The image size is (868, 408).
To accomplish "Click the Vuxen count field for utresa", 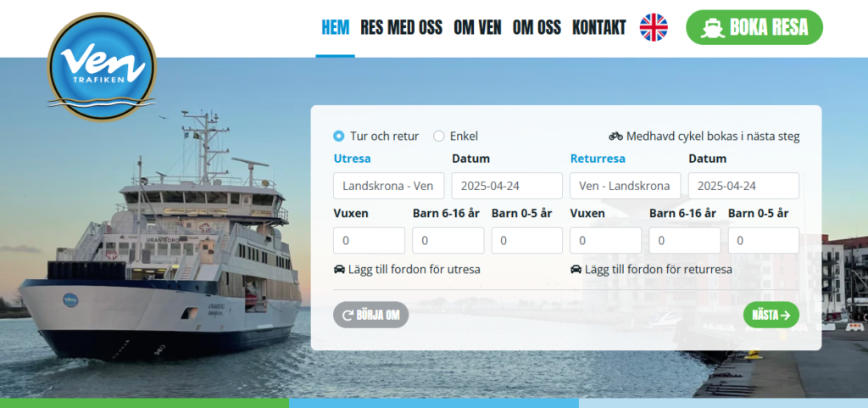I will tap(370, 241).
